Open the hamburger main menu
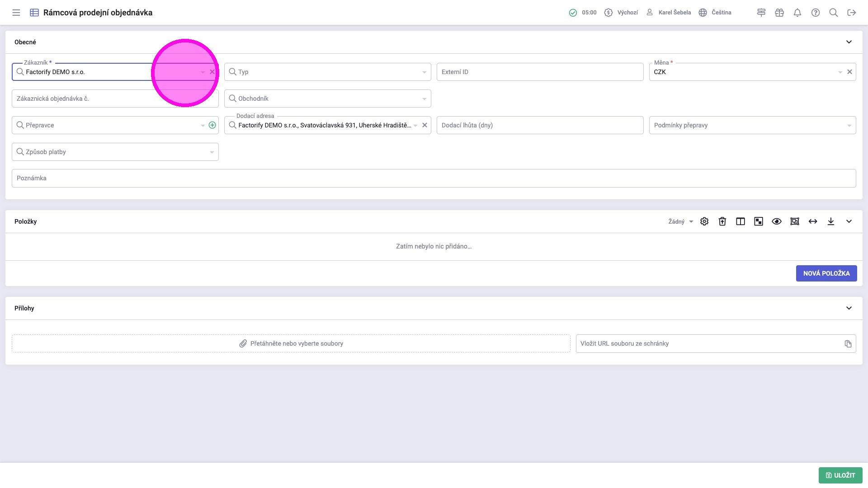The height and width of the screenshot is (488, 868). pos(16,13)
